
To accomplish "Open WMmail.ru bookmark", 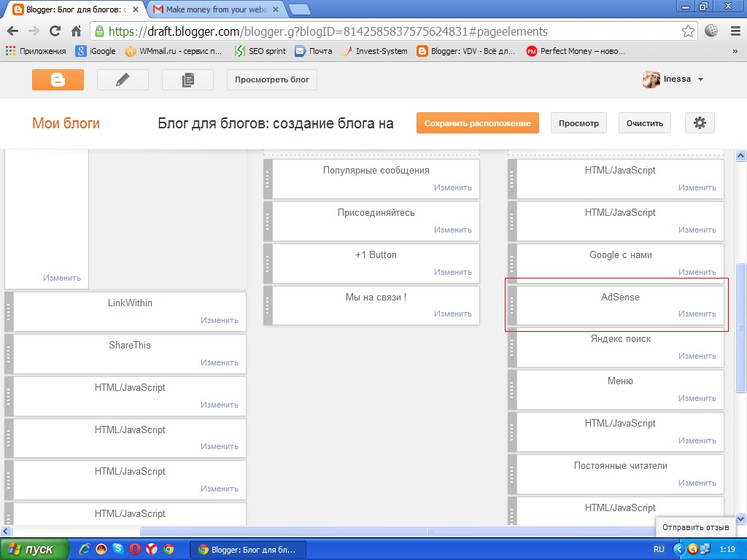I will point(174,51).
